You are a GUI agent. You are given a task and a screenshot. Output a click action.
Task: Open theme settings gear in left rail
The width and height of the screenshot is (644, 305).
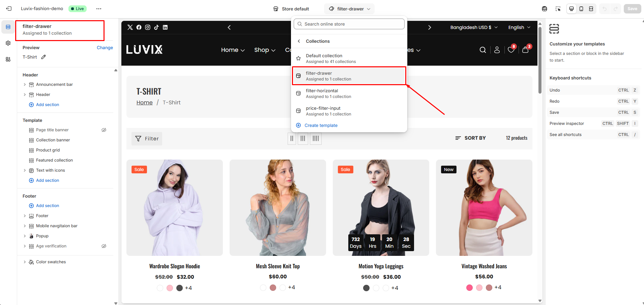click(x=8, y=43)
